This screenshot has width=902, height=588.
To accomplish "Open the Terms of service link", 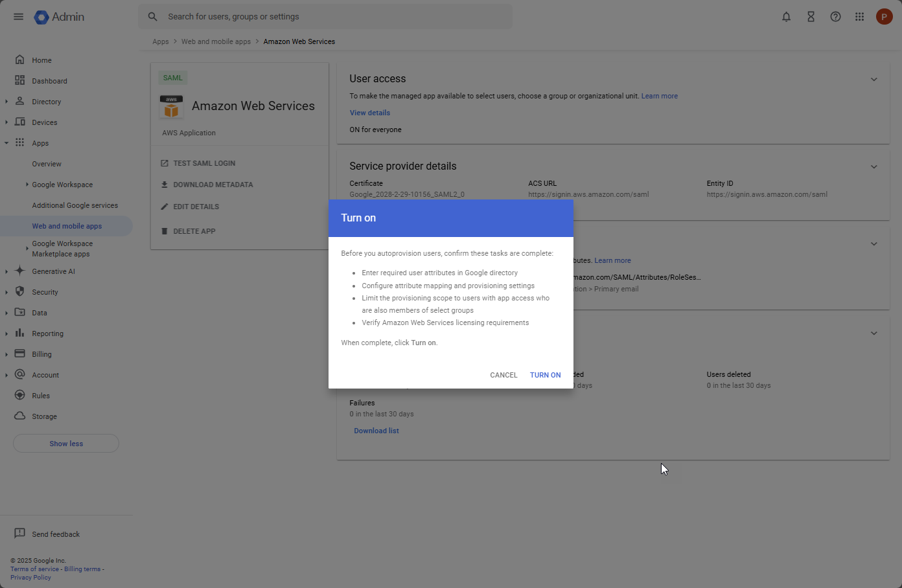I will [34, 569].
